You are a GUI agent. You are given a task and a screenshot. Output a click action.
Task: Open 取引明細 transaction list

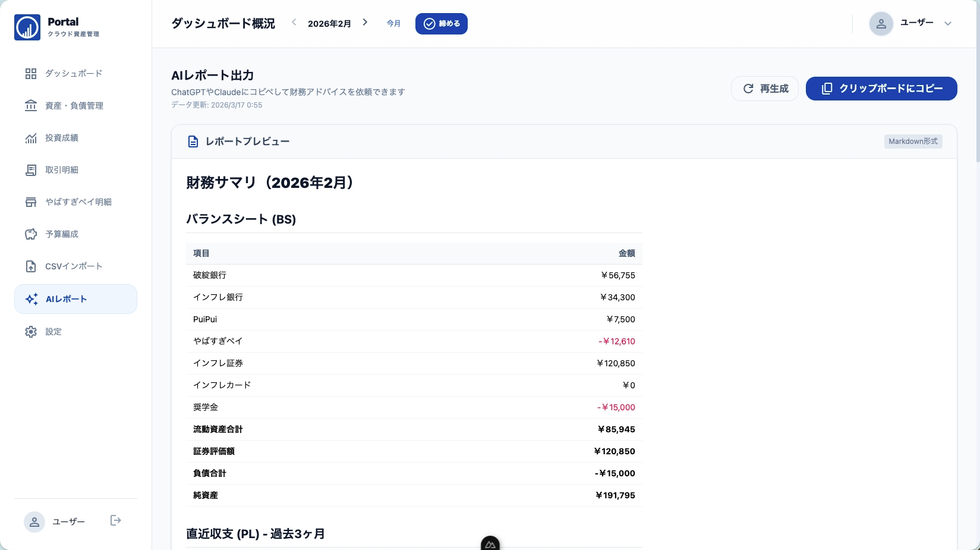[62, 170]
